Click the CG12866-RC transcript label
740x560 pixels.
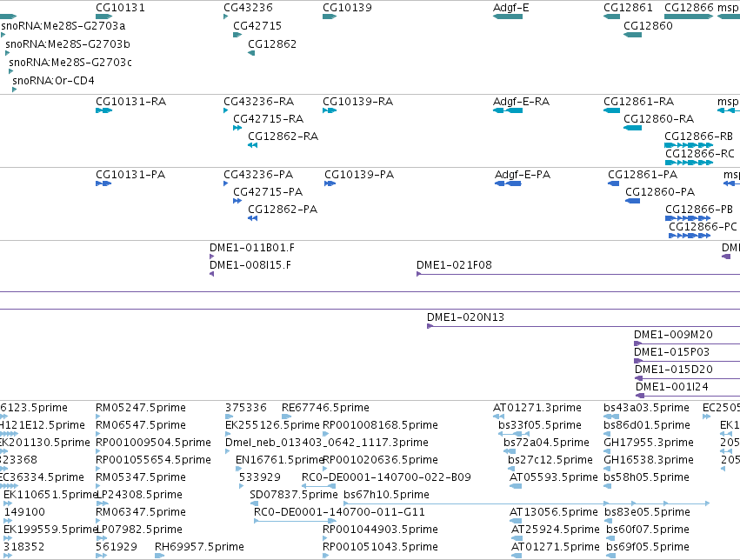pos(700,154)
